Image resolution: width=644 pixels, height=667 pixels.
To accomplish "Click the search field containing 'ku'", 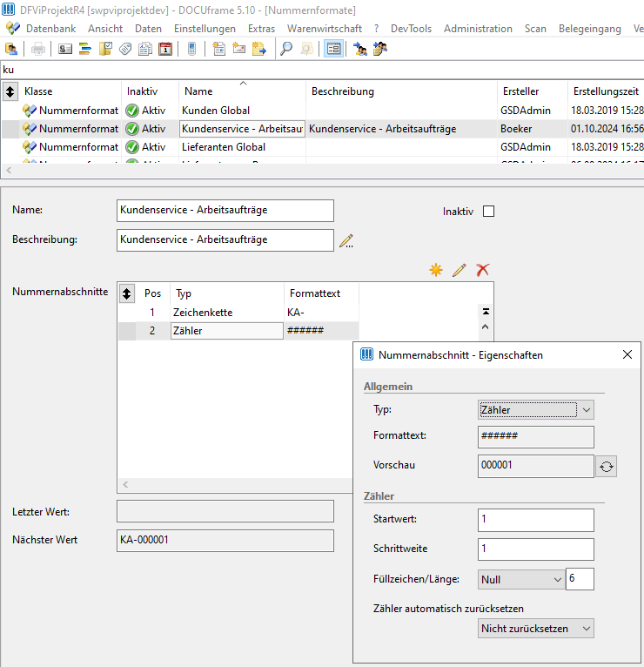I will coord(322,70).
